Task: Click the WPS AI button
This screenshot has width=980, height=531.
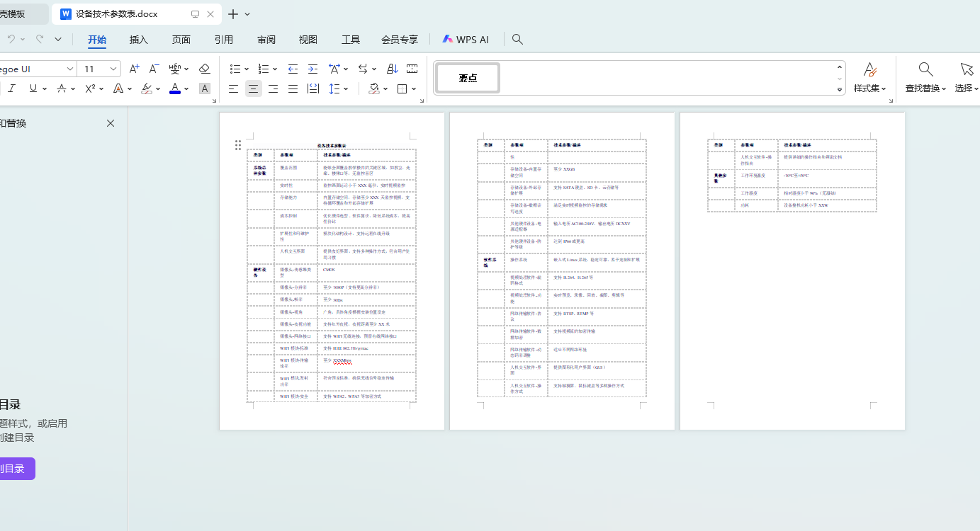Action: pos(466,40)
